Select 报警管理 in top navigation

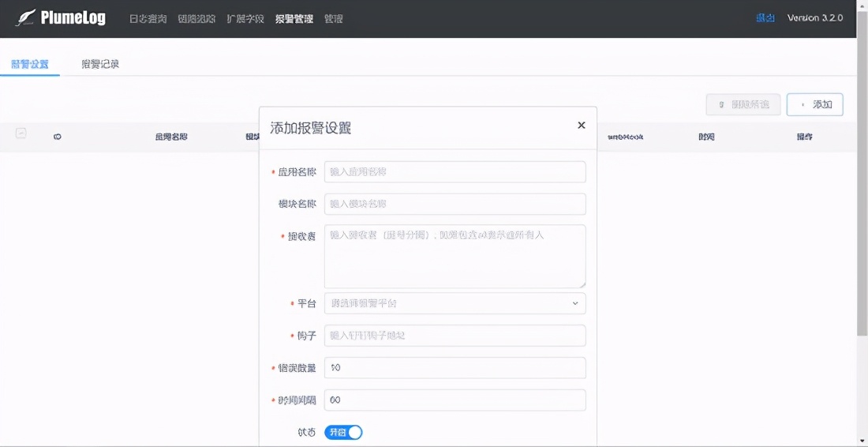(294, 19)
